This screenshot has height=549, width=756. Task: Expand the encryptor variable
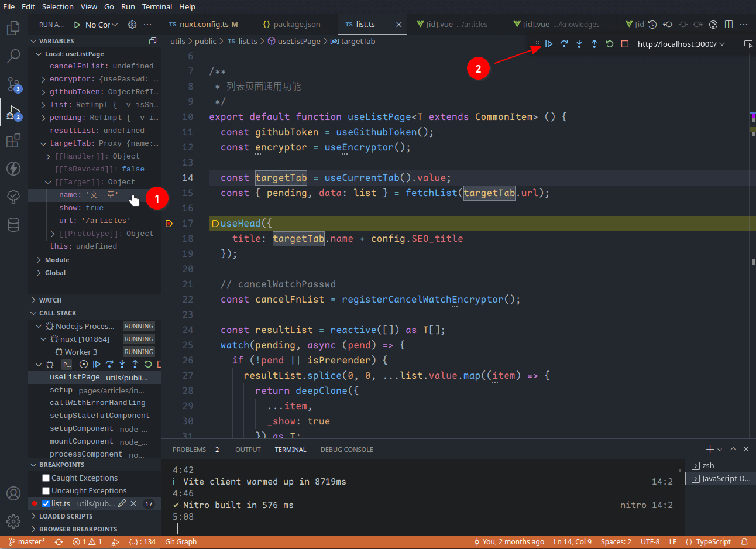pyautogui.click(x=44, y=79)
